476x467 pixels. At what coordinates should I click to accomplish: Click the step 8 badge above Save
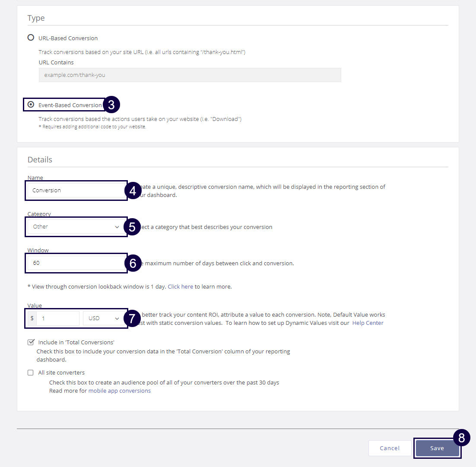[461, 438]
